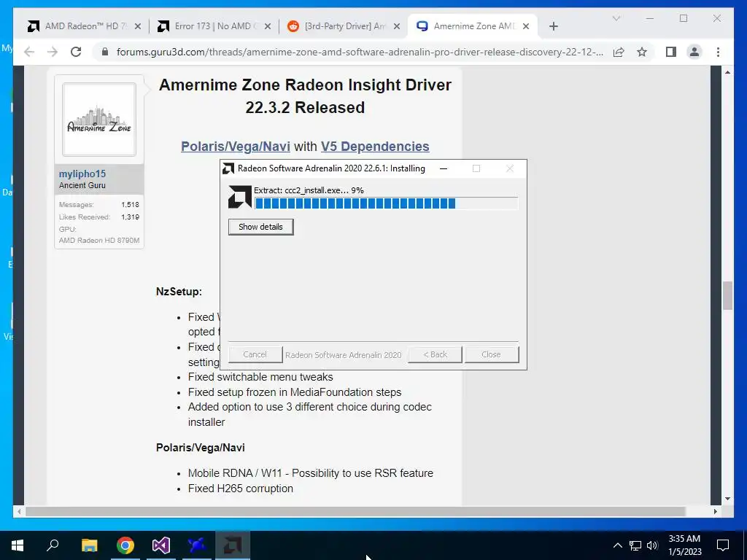Open the Chrome side panel

[x=671, y=52]
